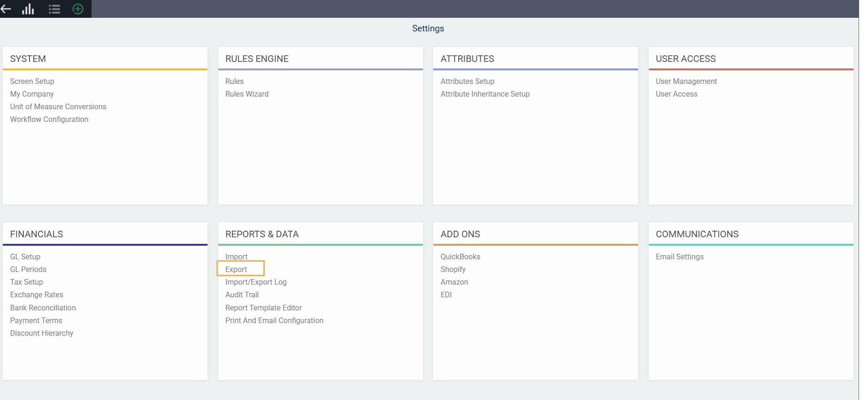Open the Audit Trail
The image size is (868, 400).
tap(242, 294)
